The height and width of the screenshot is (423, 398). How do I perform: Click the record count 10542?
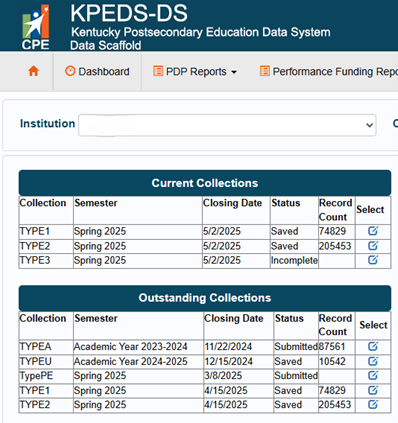332,361
